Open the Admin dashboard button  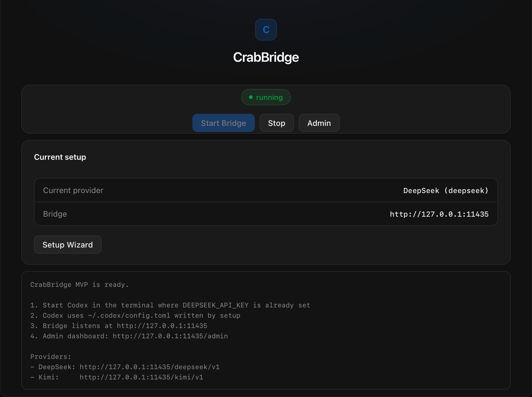[x=319, y=123]
